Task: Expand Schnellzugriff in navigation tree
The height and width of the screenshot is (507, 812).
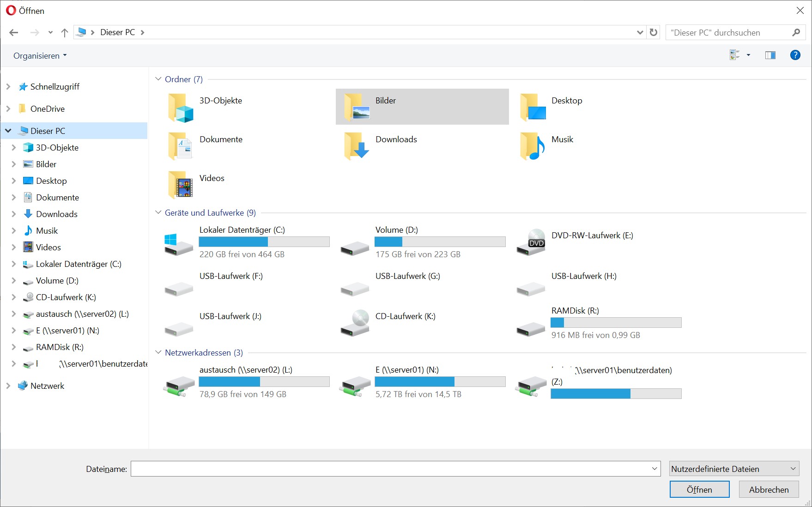Action: tap(8, 86)
